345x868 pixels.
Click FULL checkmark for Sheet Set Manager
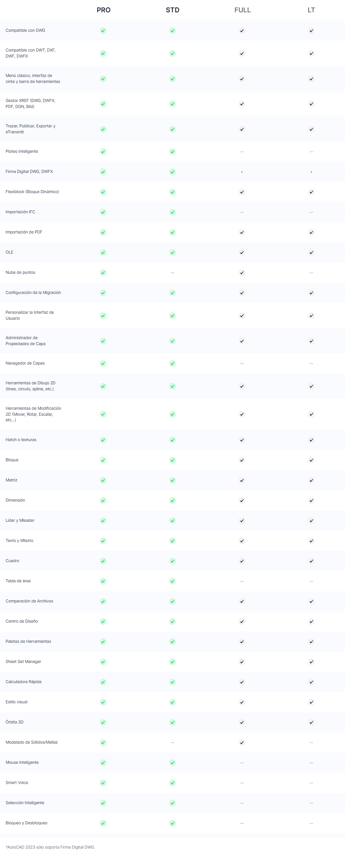(242, 662)
